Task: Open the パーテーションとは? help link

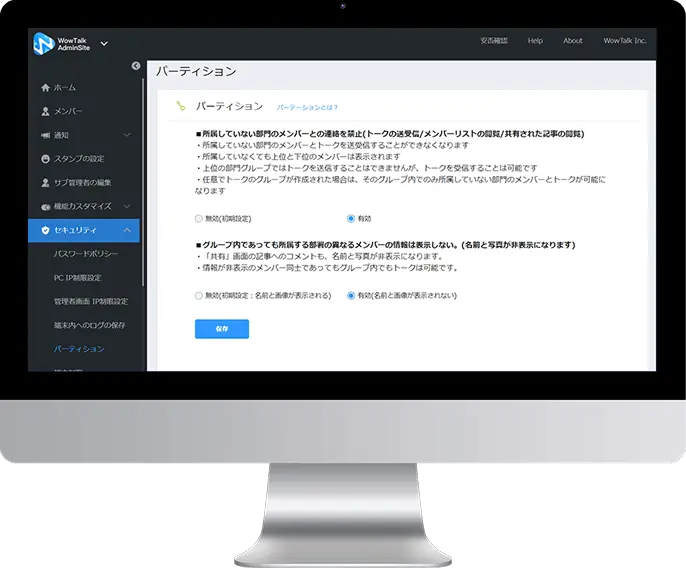Action: coord(307,107)
